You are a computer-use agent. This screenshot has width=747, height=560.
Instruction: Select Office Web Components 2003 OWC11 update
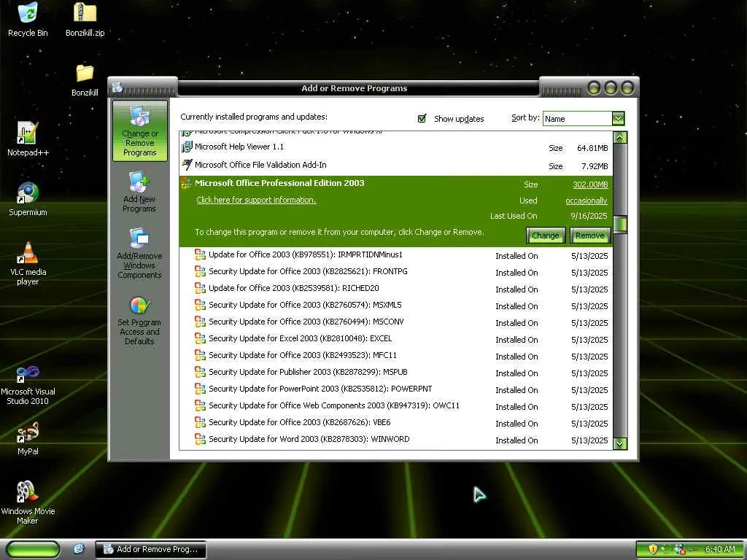point(395,405)
